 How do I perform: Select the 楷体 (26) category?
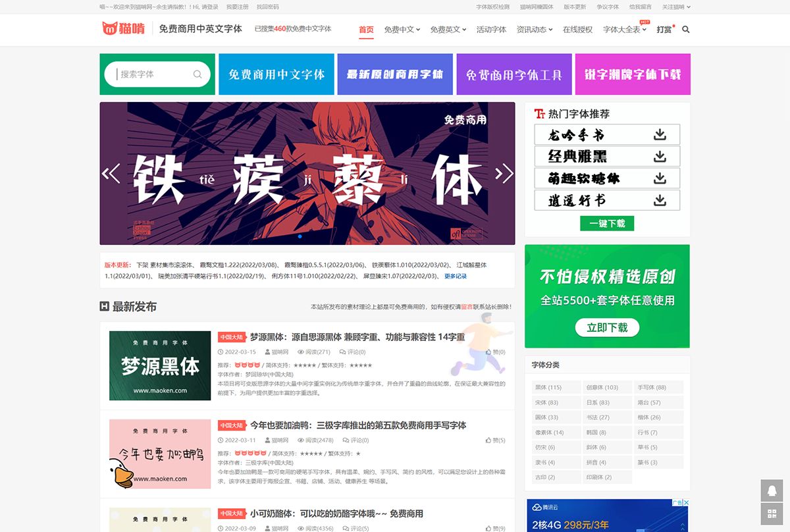click(x=659, y=417)
